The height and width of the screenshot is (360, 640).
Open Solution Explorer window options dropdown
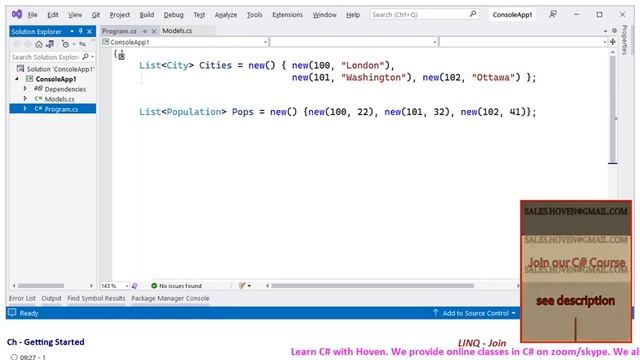(x=72, y=31)
